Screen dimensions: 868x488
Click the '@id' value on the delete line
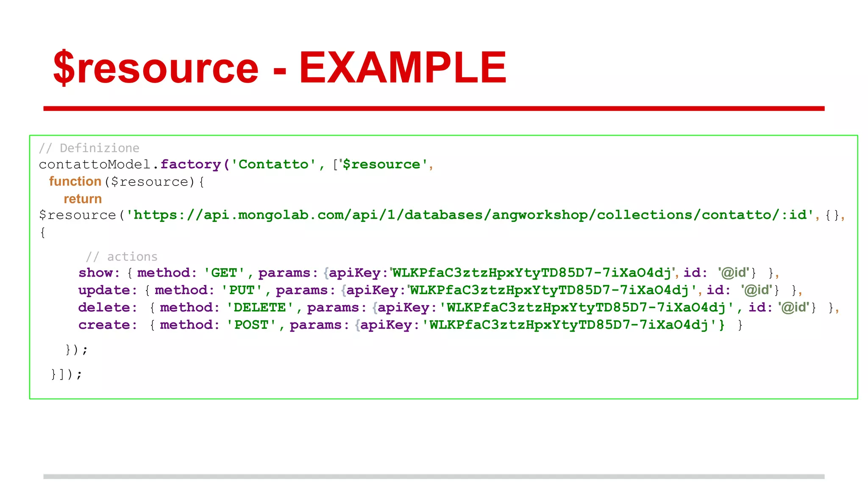(794, 308)
